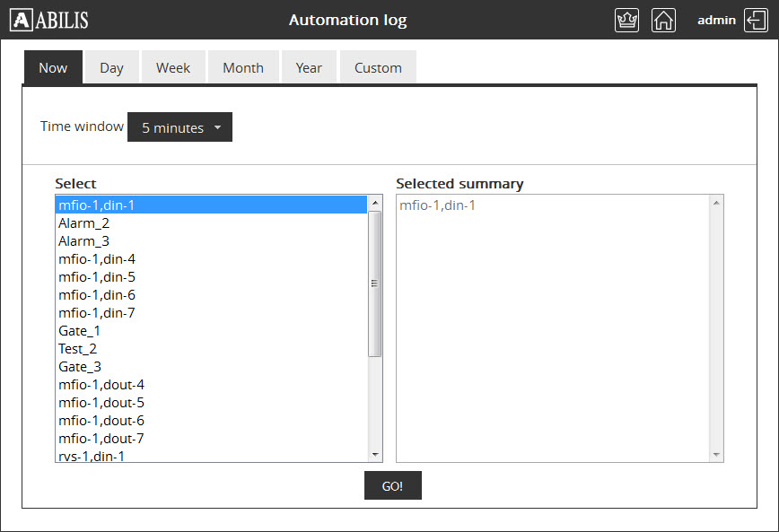779x532 pixels.
Task: Switch to the Week tab
Action: tap(173, 68)
